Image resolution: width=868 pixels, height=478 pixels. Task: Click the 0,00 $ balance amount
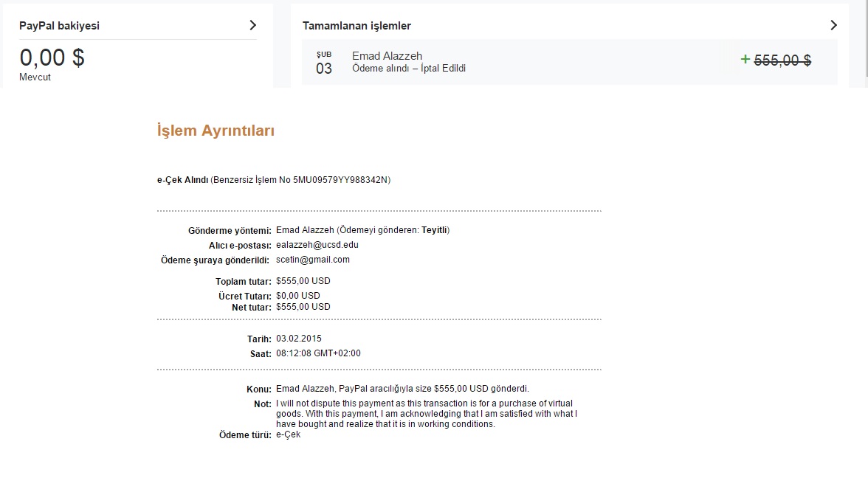(52, 58)
